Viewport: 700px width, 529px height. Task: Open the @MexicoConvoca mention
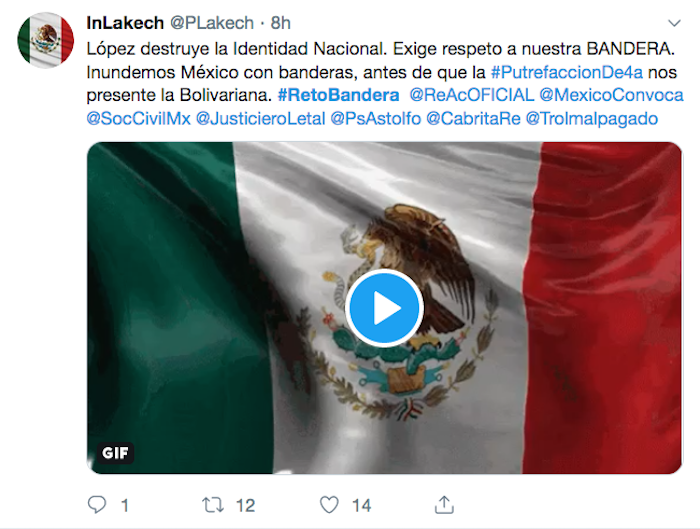(x=611, y=95)
